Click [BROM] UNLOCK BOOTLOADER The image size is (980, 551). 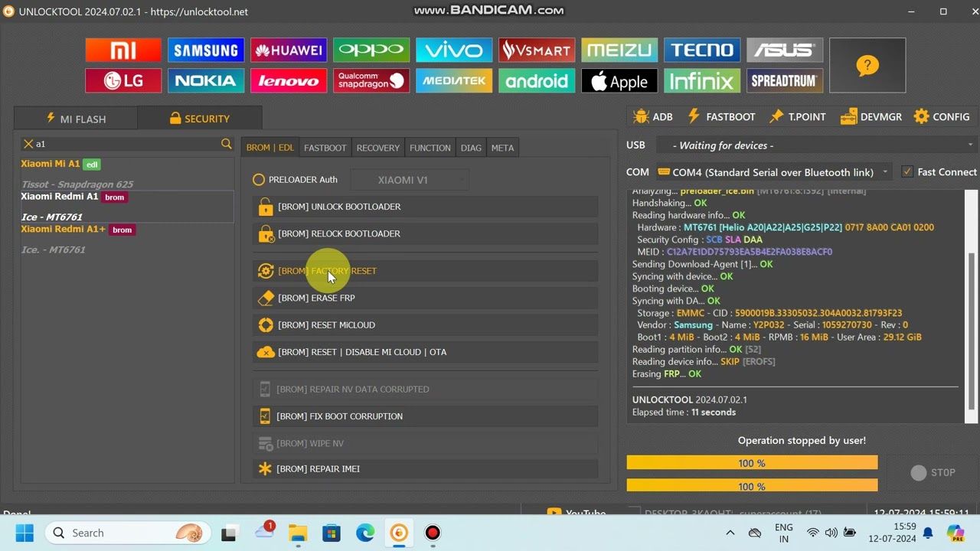425,207
